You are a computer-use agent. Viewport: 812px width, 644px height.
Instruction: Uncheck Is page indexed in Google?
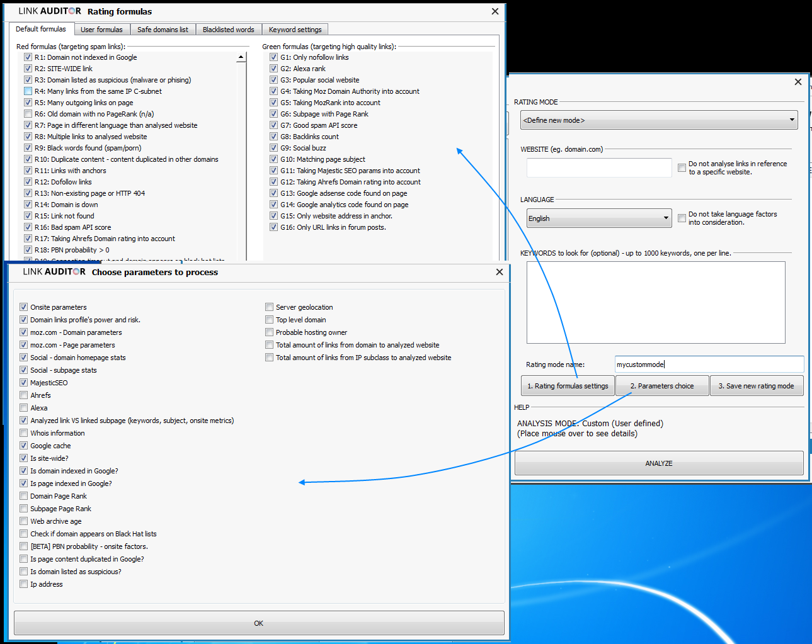click(x=23, y=483)
